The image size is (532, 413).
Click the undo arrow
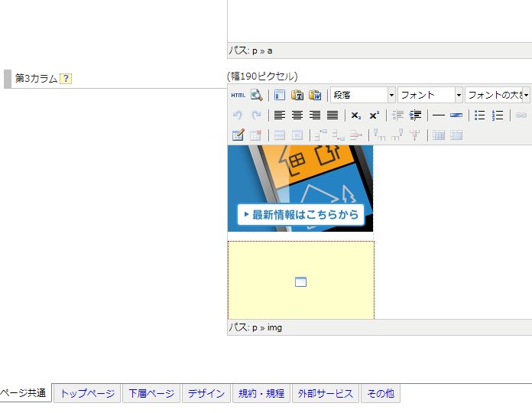click(x=238, y=115)
